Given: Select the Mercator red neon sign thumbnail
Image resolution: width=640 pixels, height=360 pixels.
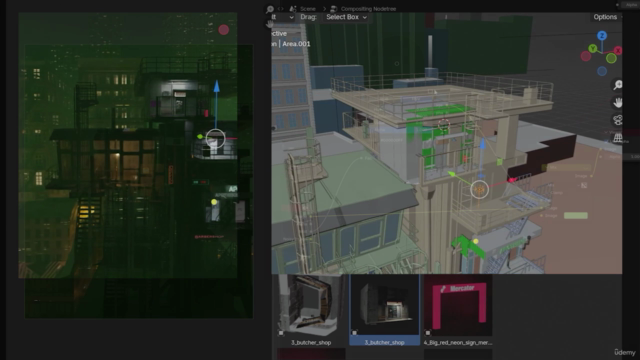Looking at the screenshot, I should pyautogui.click(x=458, y=305).
